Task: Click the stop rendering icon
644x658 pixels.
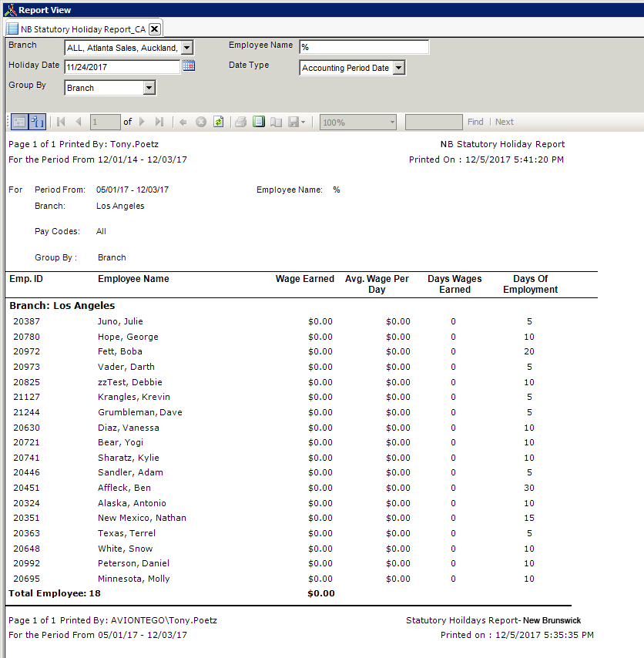Action: tap(201, 122)
